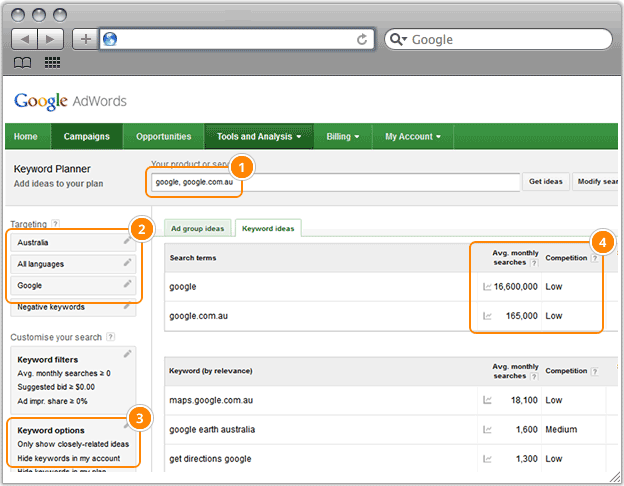624x486 pixels.
Task: Edit the Google network targeting pencil icon
Action: point(127,284)
